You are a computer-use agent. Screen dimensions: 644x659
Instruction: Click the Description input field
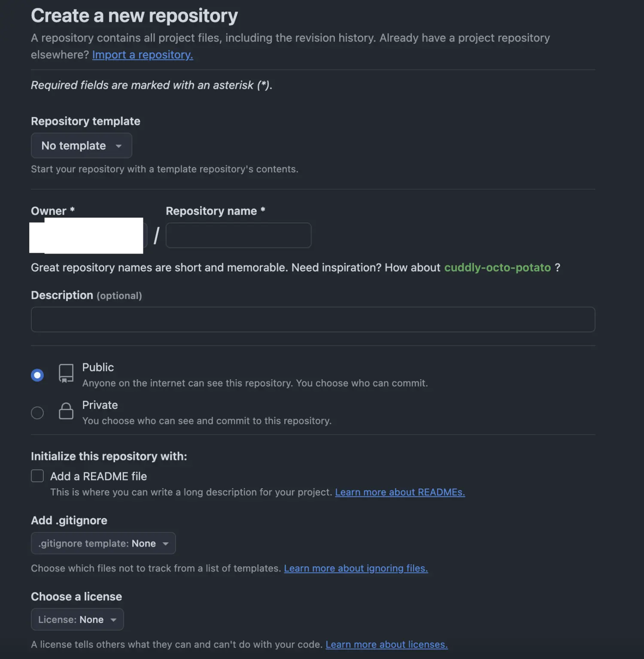pyautogui.click(x=312, y=320)
